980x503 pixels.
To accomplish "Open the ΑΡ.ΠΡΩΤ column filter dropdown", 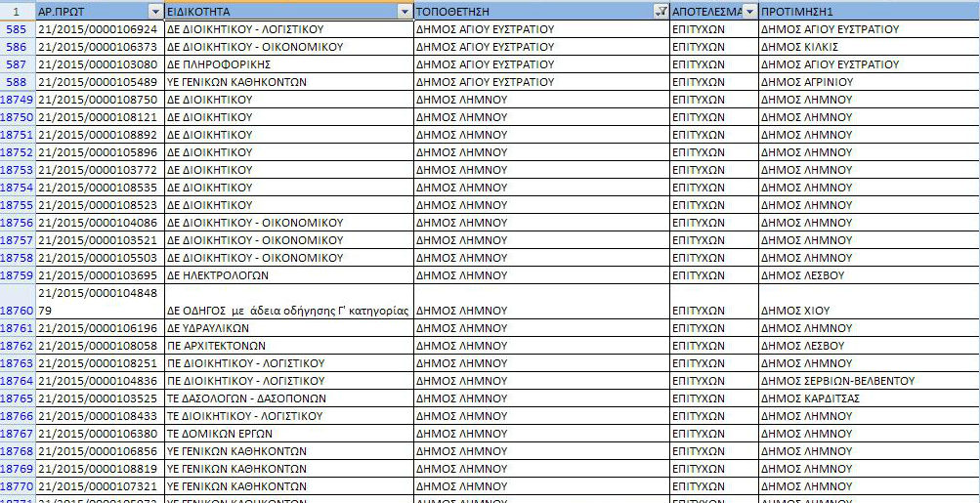I will pyautogui.click(x=154, y=11).
